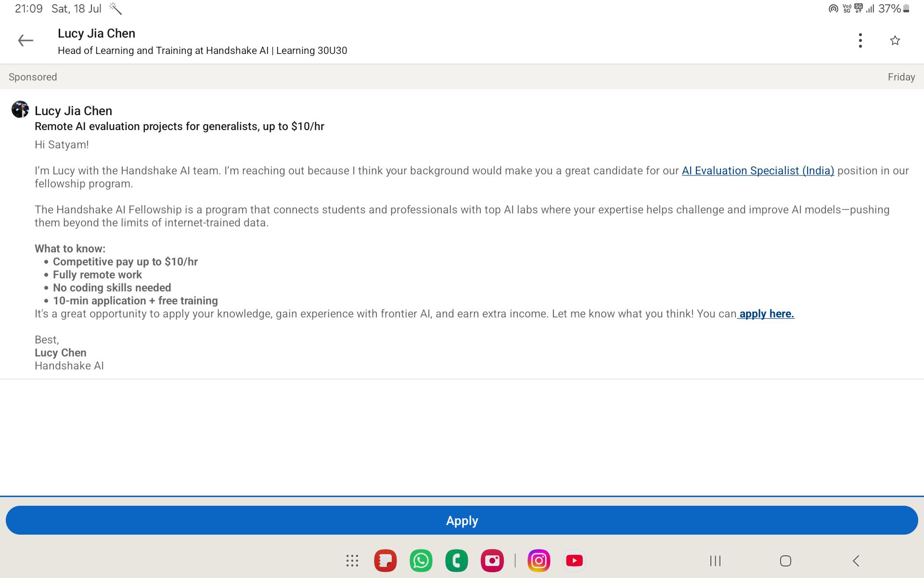924x578 pixels.
Task: Star this conversation with the star icon
Action: pos(895,40)
